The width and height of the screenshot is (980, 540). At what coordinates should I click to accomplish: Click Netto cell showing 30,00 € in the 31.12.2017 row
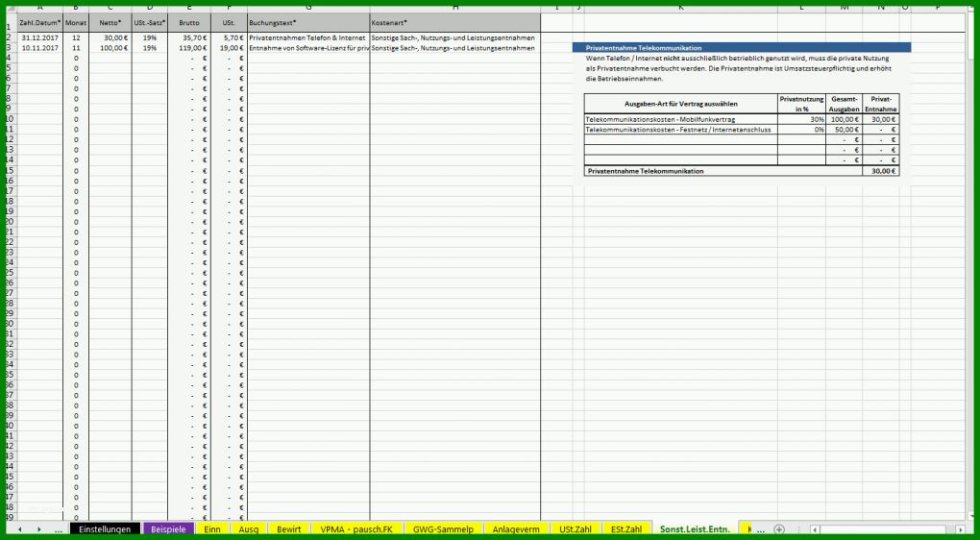pyautogui.click(x=110, y=38)
